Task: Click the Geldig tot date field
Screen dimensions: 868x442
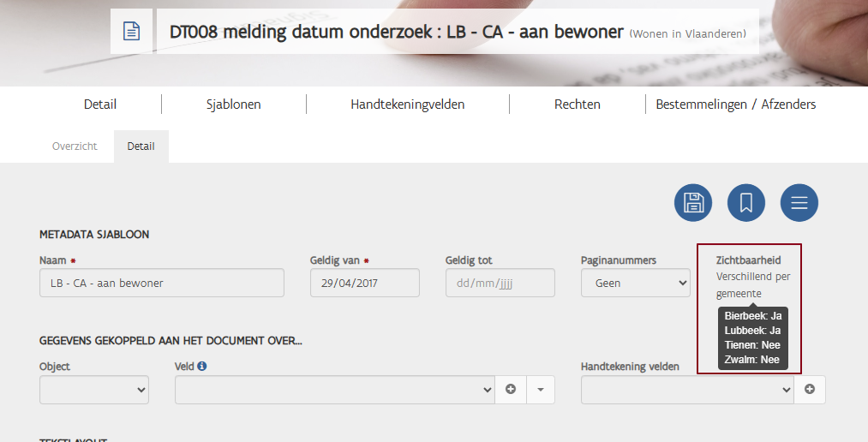Action: coord(500,283)
